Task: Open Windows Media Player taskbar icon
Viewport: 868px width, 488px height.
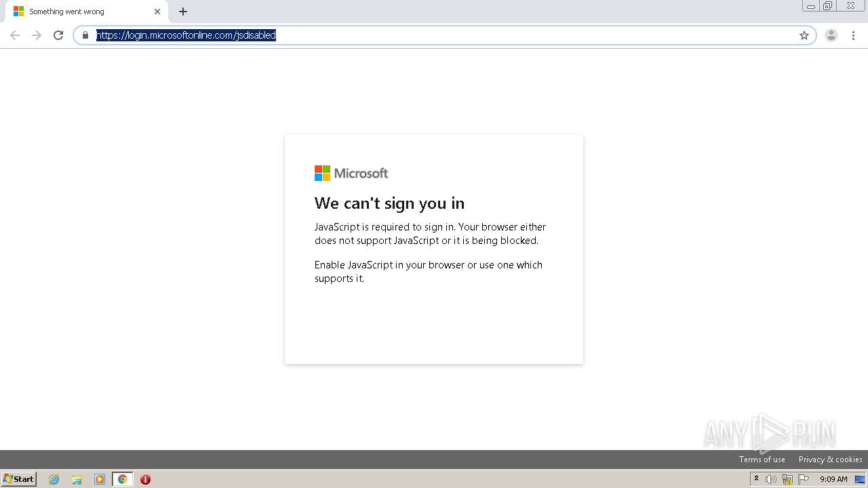Action: tap(100, 479)
